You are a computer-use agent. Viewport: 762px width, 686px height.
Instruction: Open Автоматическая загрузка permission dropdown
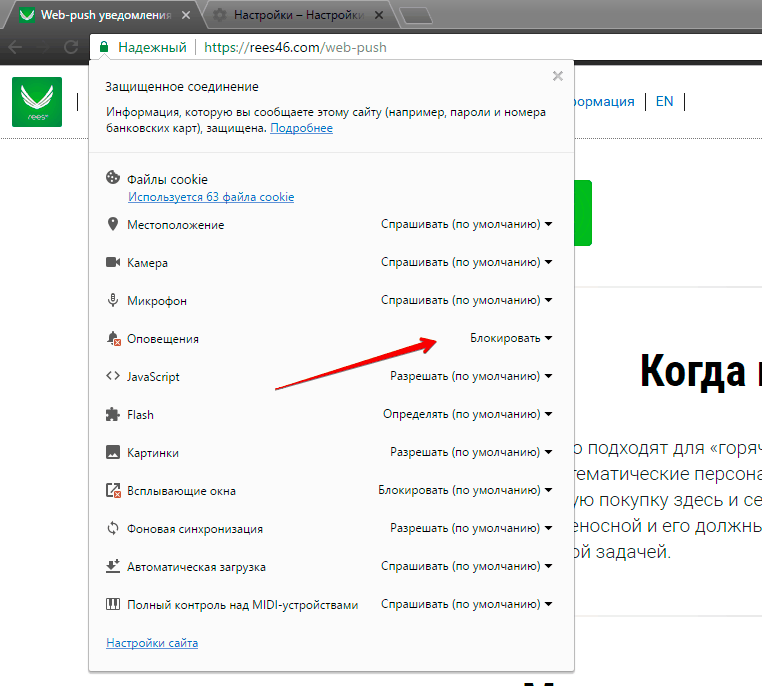tap(467, 566)
